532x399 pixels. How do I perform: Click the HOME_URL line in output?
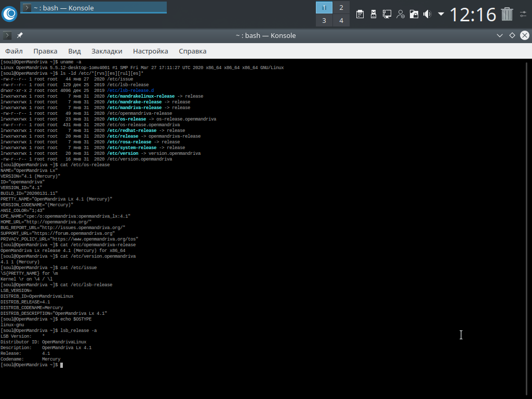[46, 222]
